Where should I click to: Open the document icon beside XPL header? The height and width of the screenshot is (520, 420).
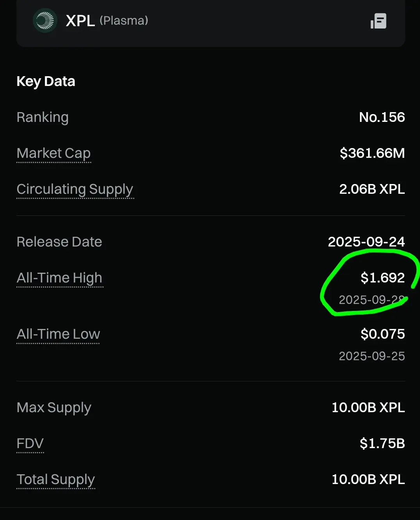[378, 21]
